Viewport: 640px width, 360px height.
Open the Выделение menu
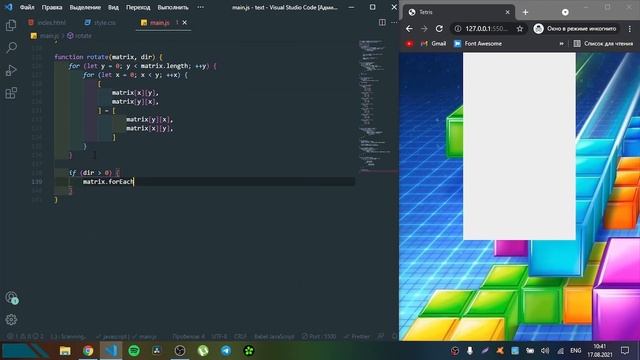[x=85, y=7]
